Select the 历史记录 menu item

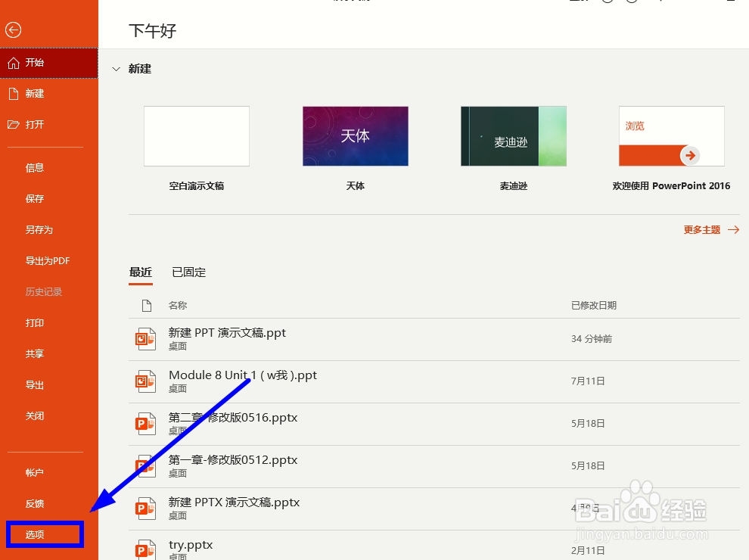[x=45, y=292]
